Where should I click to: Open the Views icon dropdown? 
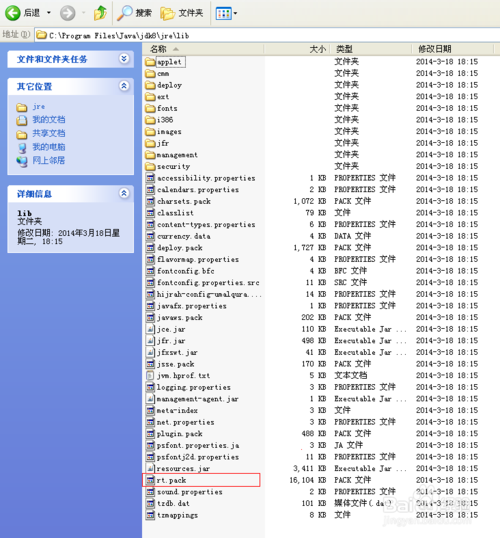(x=226, y=13)
